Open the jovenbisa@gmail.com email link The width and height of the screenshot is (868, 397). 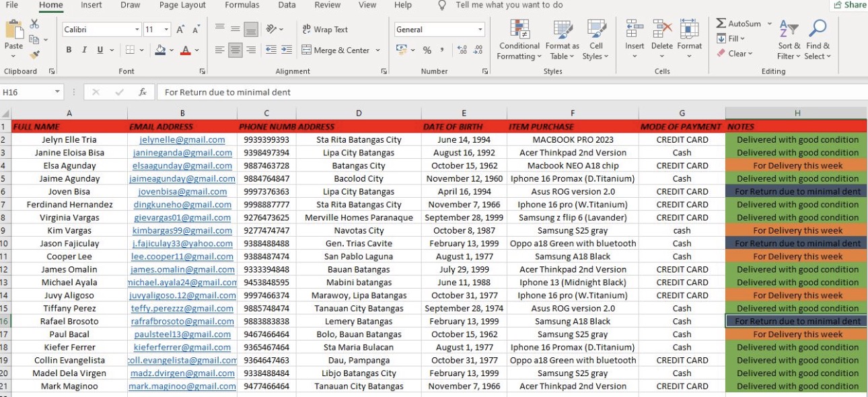pos(182,192)
